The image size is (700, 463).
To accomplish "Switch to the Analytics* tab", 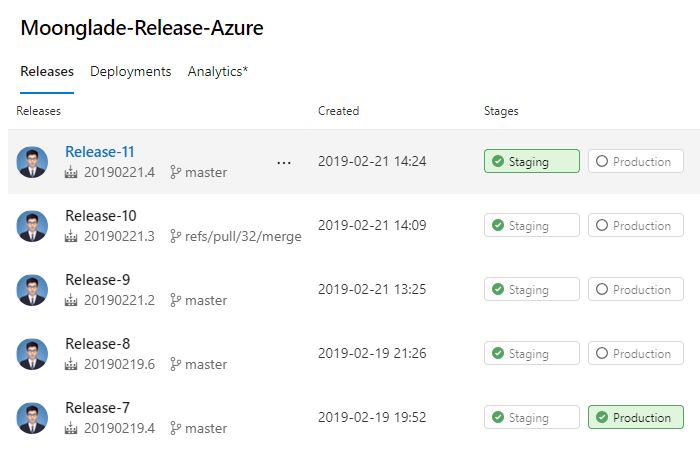I will pyautogui.click(x=217, y=71).
